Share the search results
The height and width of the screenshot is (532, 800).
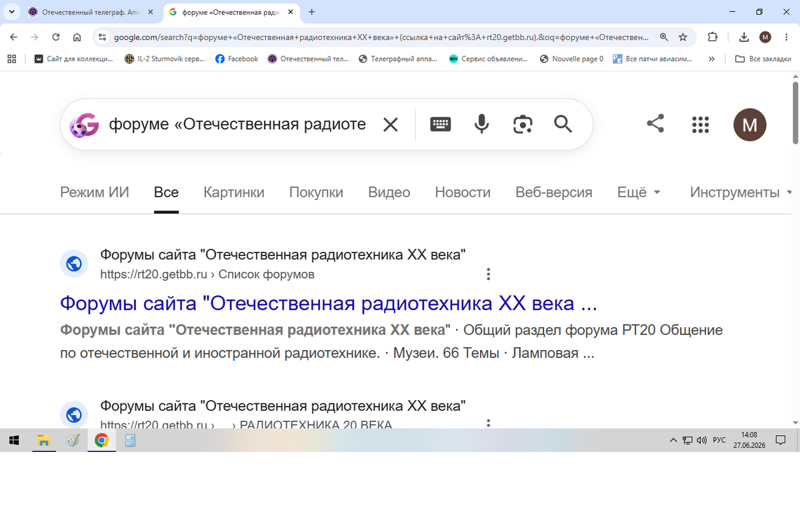tap(655, 123)
